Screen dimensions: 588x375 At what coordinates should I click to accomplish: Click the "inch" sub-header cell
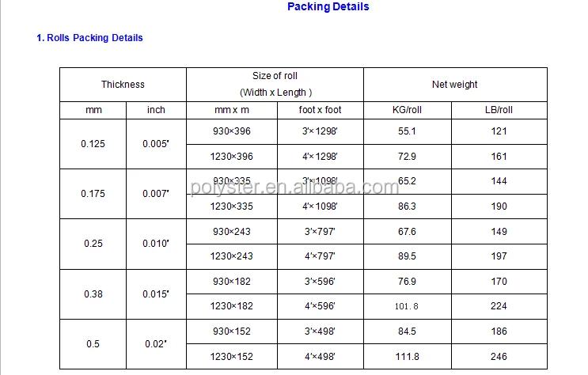[156, 110]
